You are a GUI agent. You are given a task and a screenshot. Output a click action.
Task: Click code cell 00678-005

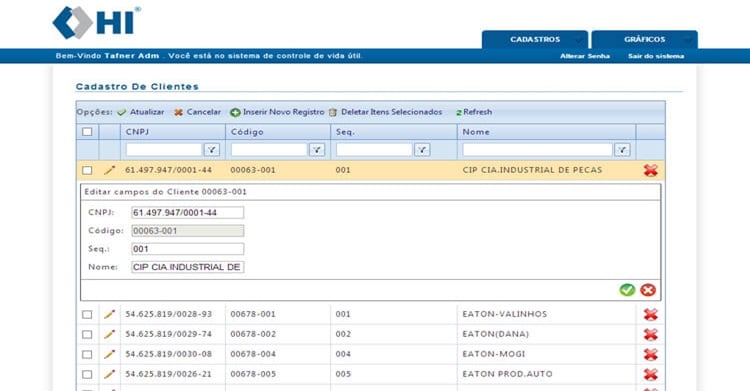point(253,374)
